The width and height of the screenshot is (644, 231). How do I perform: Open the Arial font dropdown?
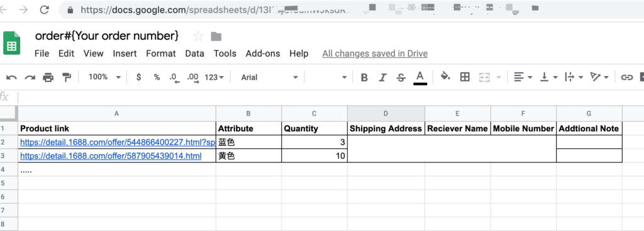(269, 77)
